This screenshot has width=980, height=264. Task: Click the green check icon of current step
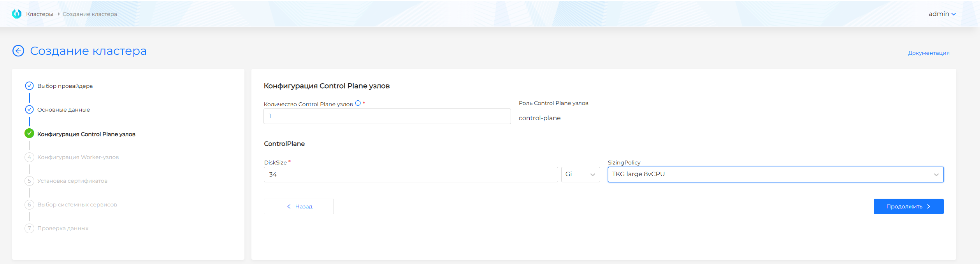click(x=29, y=134)
